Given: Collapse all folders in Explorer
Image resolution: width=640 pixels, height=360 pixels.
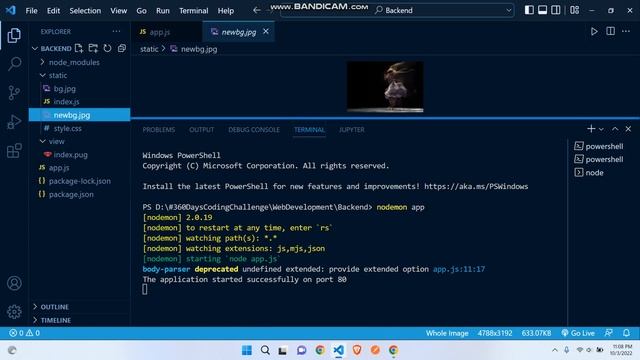Looking at the screenshot, I should 122,48.
